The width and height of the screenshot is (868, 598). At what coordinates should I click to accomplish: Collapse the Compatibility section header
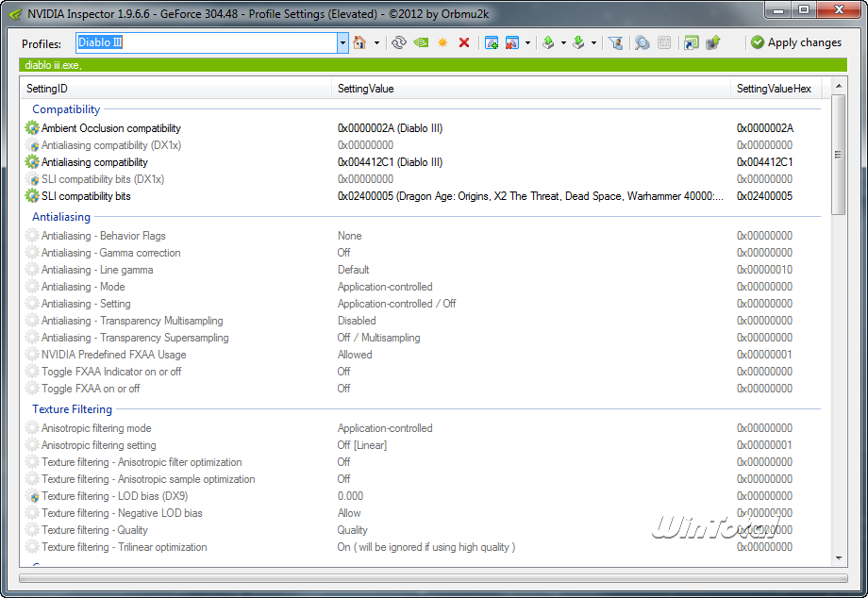(66, 109)
